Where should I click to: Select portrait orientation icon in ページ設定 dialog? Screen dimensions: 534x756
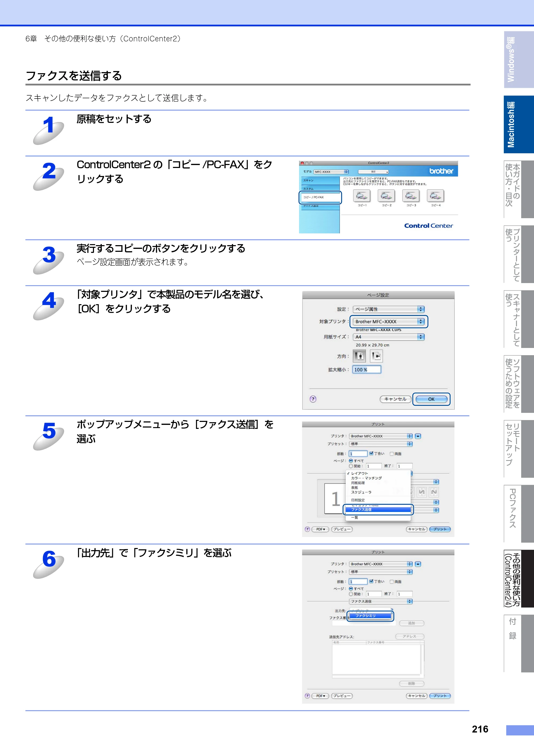coord(359,356)
